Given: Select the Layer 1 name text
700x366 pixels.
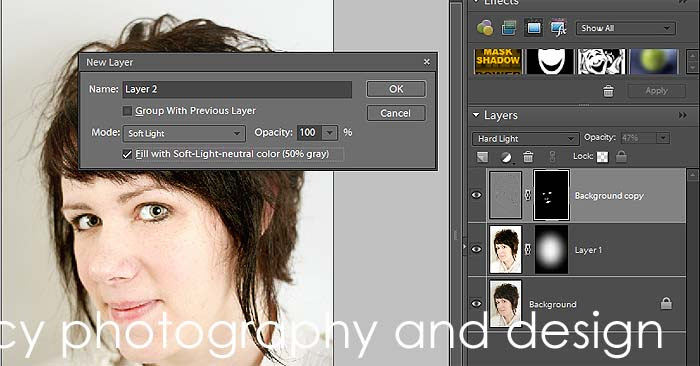Looking at the screenshot, I should click(588, 250).
